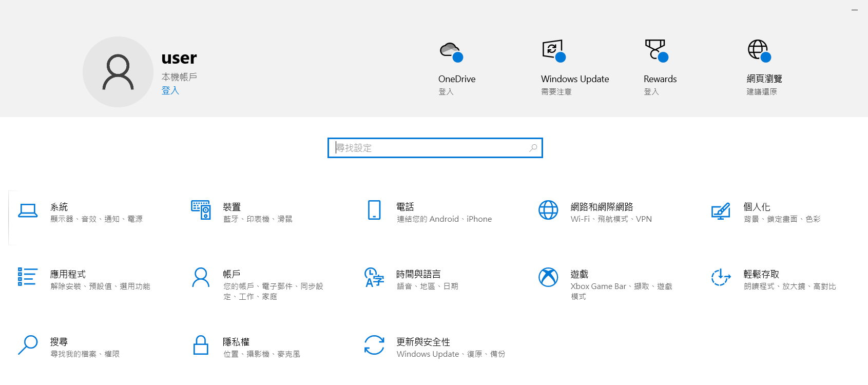
Task: Click the 時間與語言 icon
Action: point(374,277)
